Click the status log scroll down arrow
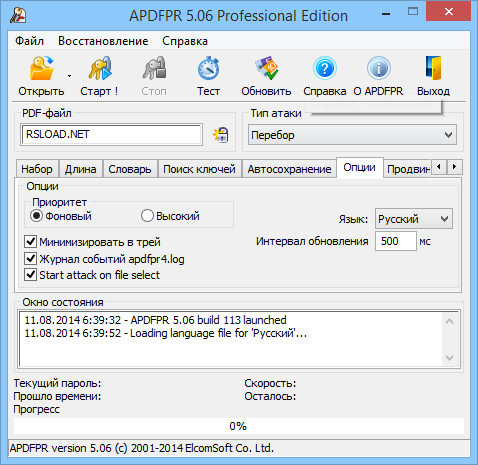The height and width of the screenshot is (465, 478). pos(449,358)
